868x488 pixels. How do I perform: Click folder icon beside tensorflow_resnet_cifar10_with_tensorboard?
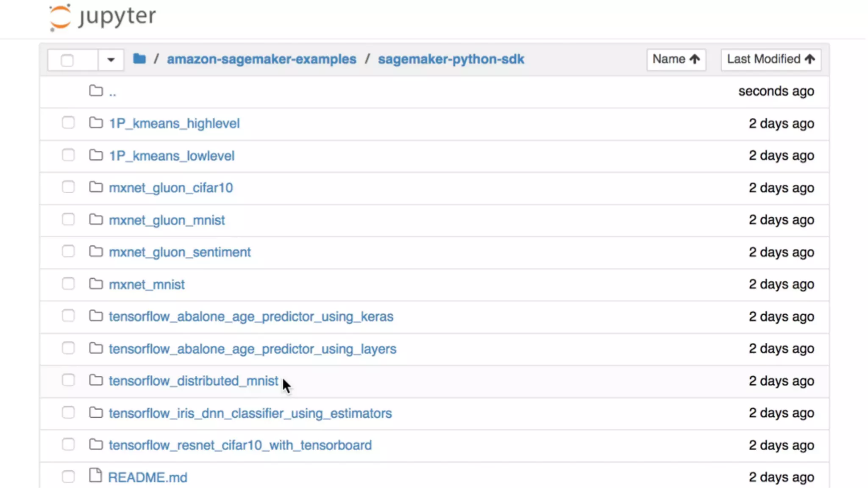click(96, 445)
